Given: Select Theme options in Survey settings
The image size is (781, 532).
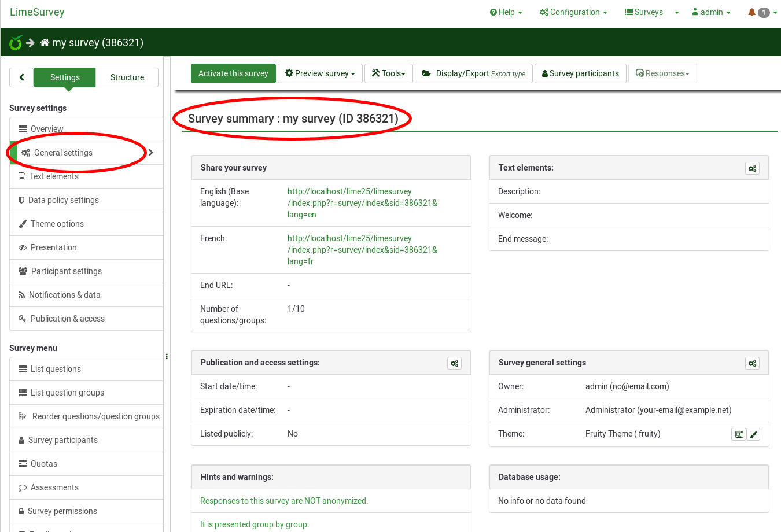Looking at the screenshot, I should [57, 224].
